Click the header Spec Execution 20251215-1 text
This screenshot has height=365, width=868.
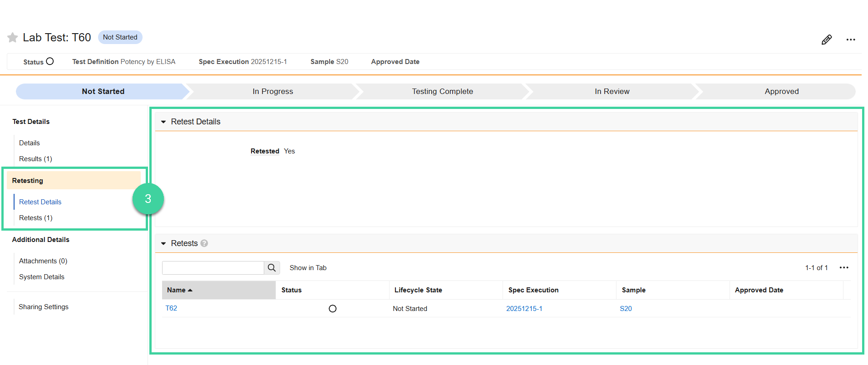pyautogui.click(x=243, y=62)
